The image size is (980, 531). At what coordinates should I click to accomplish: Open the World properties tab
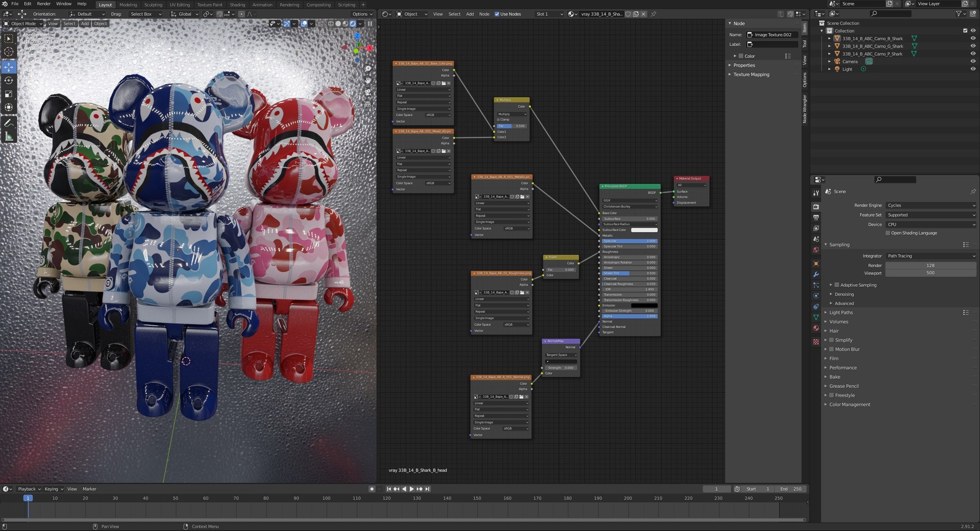816,250
